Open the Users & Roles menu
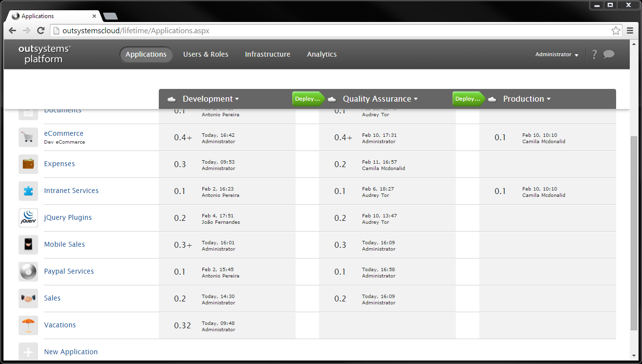 [x=206, y=54]
